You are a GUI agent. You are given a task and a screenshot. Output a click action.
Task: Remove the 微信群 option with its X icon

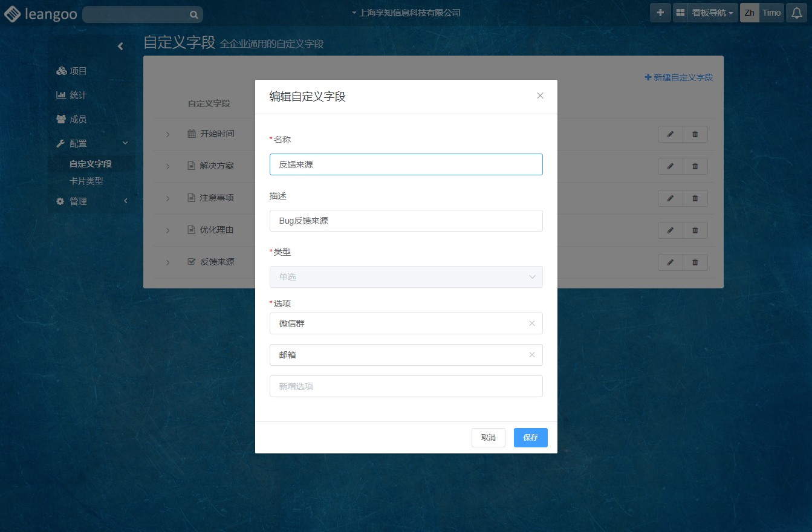532,323
